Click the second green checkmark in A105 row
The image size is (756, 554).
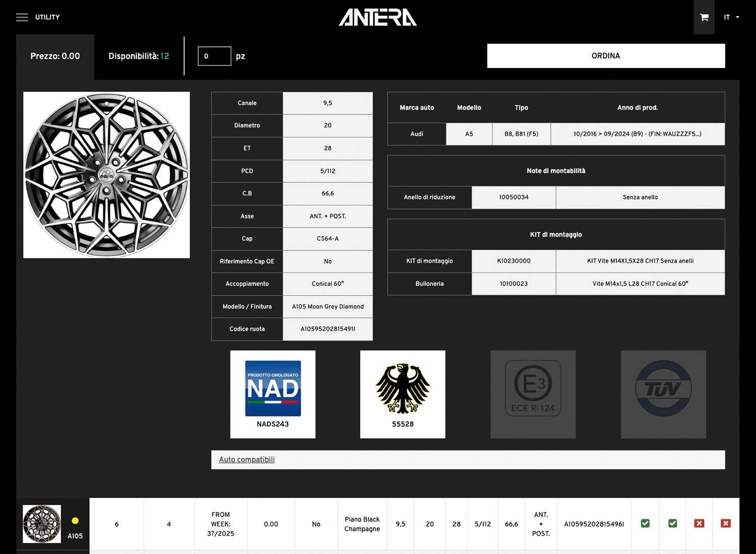(x=672, y=523)
